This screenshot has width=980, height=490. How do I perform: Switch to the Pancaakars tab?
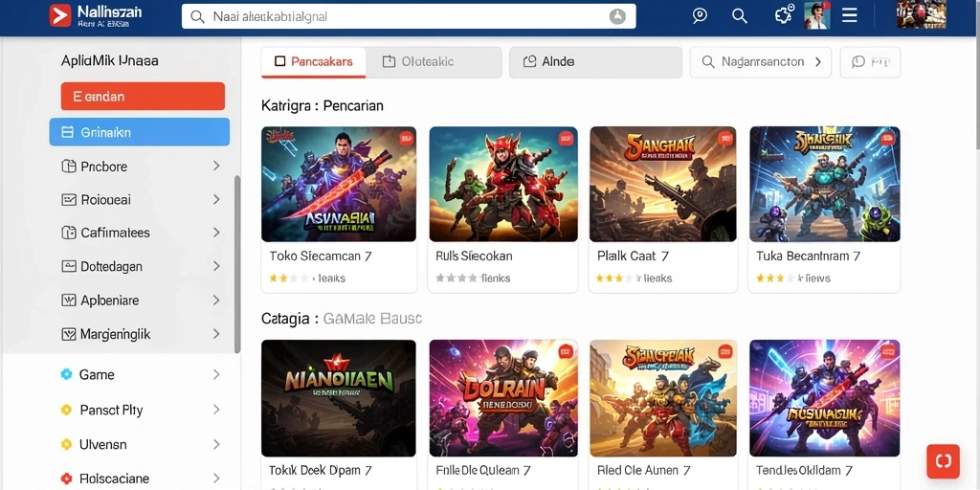click(x=314, y=62)
